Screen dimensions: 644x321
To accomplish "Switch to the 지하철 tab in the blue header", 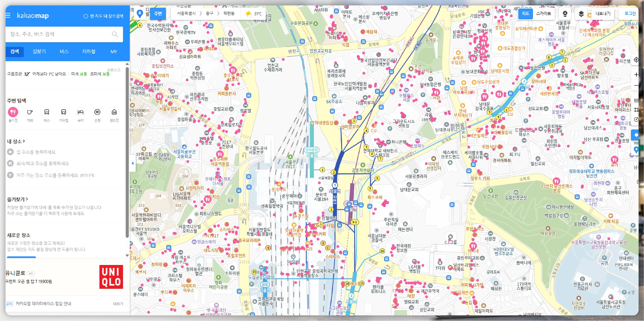I will click(x=89, y=52).
